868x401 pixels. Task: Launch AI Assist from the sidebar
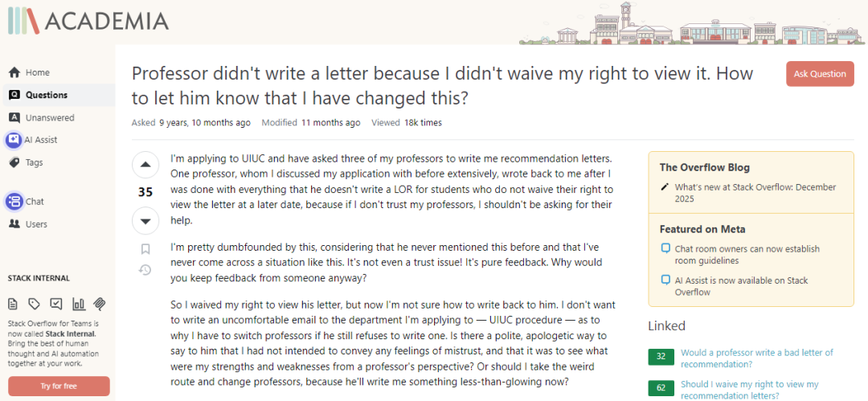41,140
